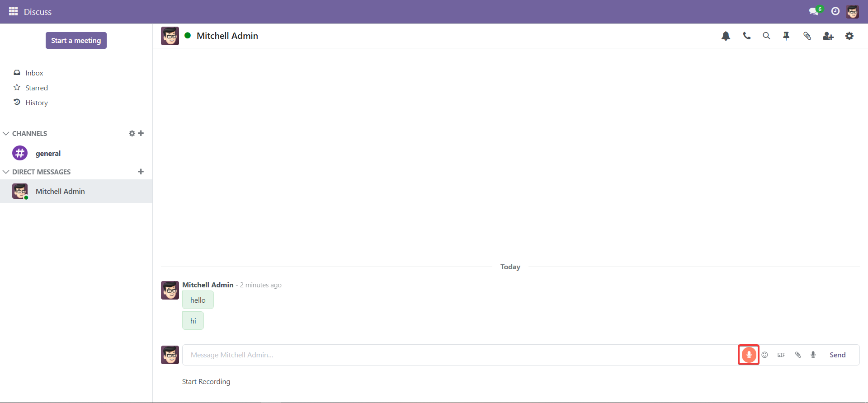The height and width of the screenshot is (403, 868).
Task: Open the main apps grid menu
Action: coord(14,11)
